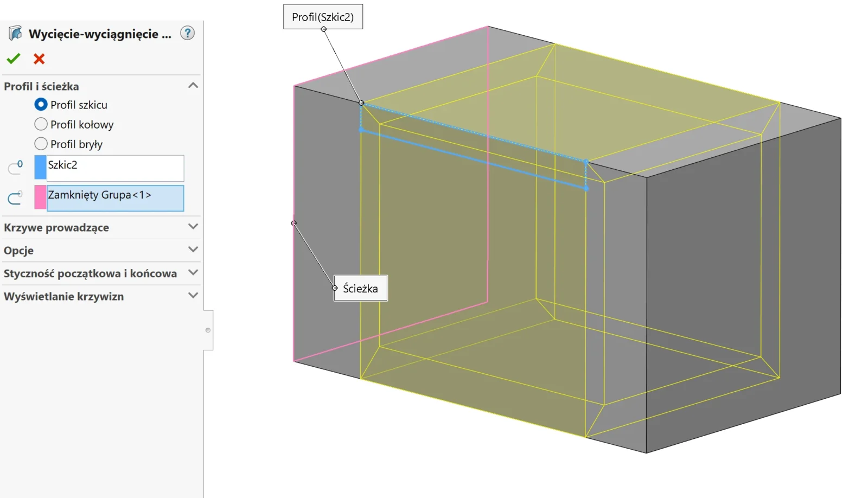Expand the Opcje section

tap(193, 250)
